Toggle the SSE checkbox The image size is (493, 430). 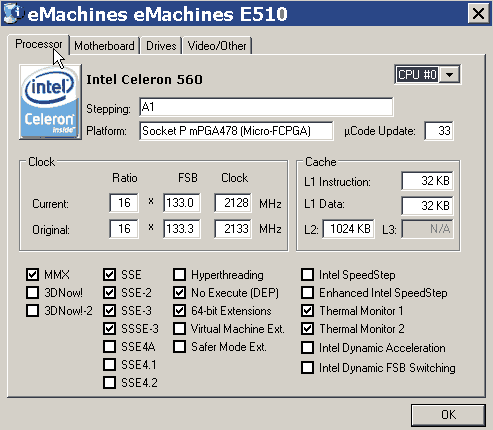coord(109,275)
